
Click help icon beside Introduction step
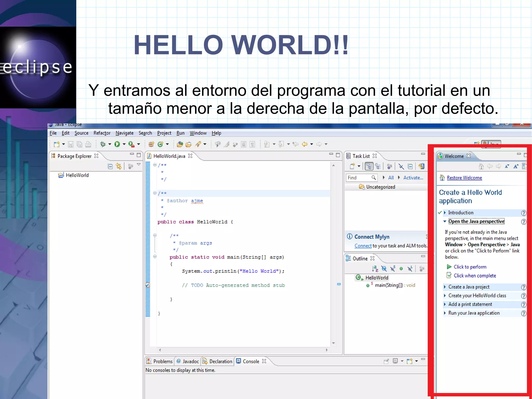[523, 213]
